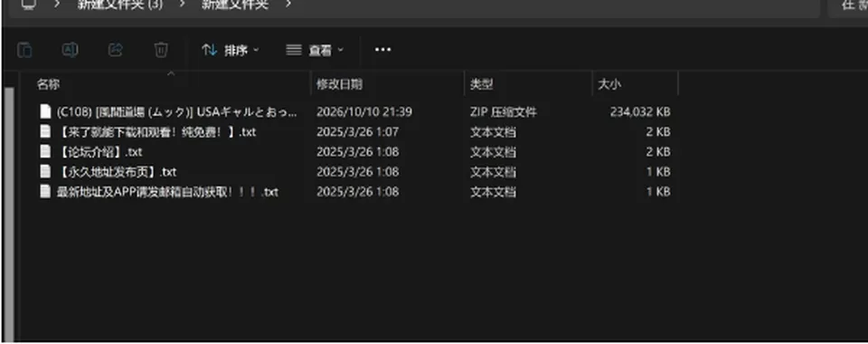Click the Delete trash icon
Image resolution: width=868 pixels, height=344 pixels.
tap(161, 51)
